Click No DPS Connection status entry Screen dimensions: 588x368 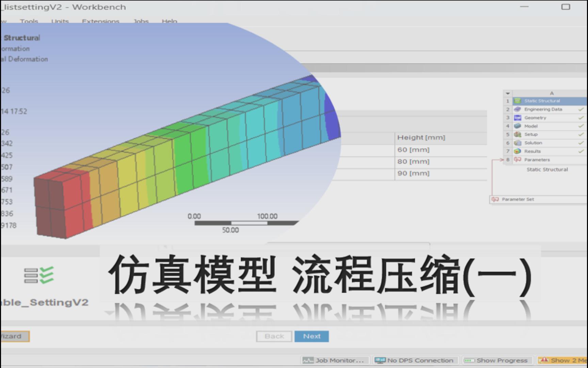[415, 361]
